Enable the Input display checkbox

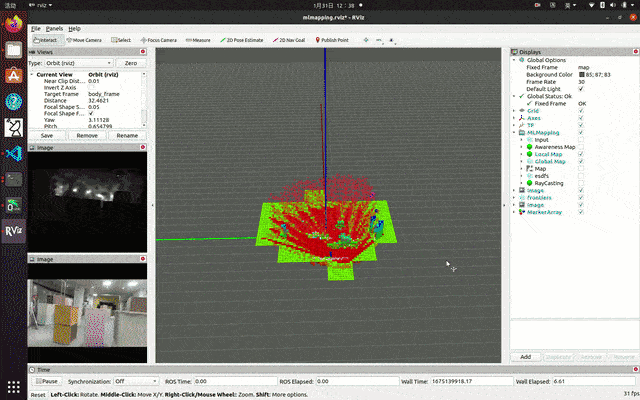581,140
